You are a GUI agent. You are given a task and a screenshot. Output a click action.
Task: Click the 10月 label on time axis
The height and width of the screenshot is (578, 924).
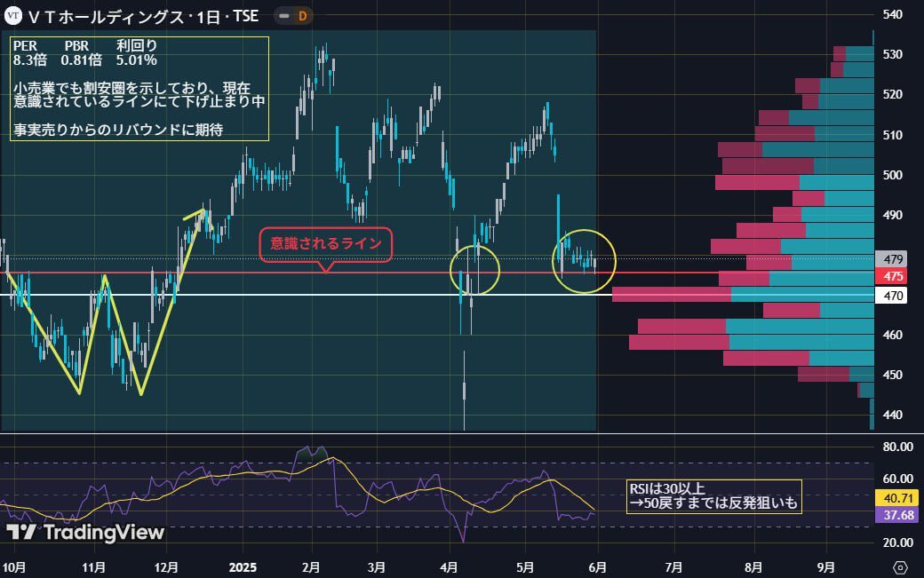coord(13,566)
